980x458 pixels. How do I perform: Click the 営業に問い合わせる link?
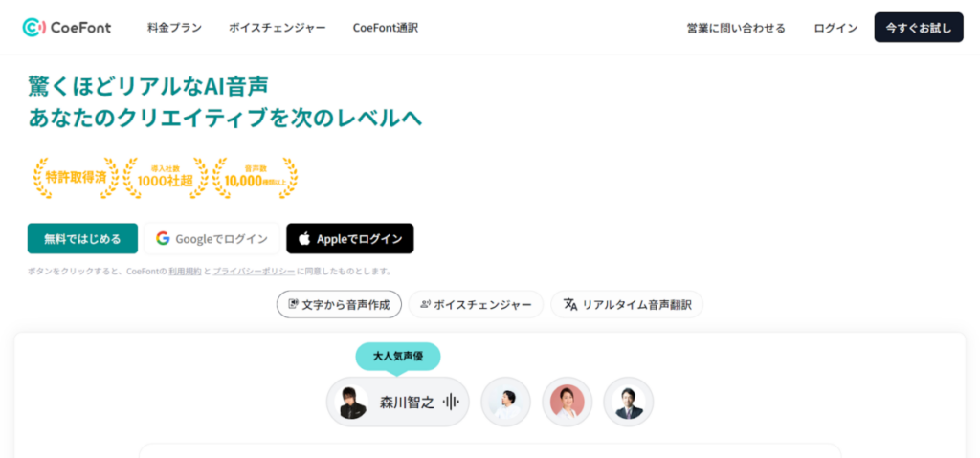[x=736, y=28]
